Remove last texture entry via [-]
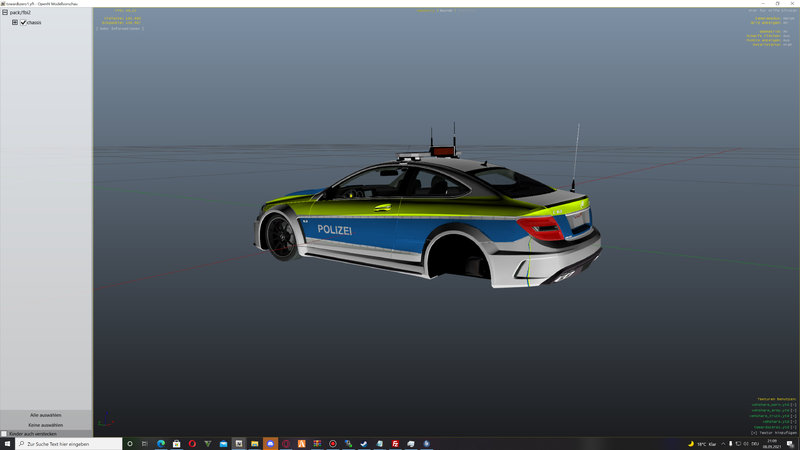The width and height of the screenshot is (800, 450). pyautogui.click(x=793, y=427)
